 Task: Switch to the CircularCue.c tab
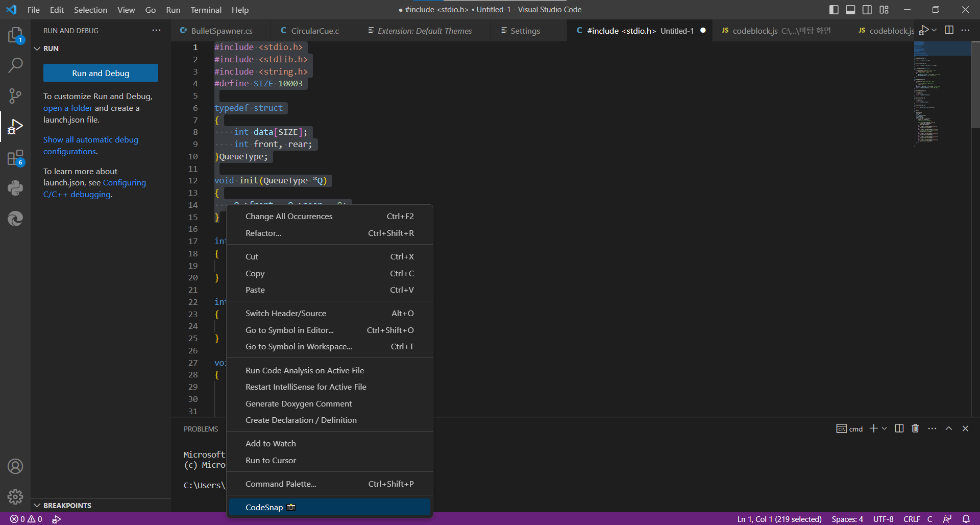pyautogui.click(x=315, y=31)
